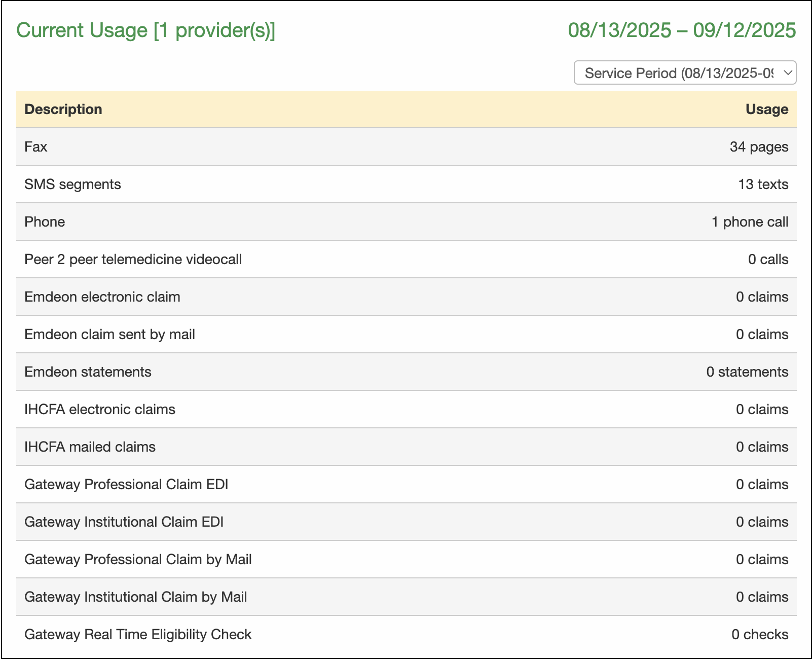Image resolution: width=812 pixels, height=660 pixels.
Task: Select Gateway Institutional Claim by Mail
Action: [x=135, y=597]
